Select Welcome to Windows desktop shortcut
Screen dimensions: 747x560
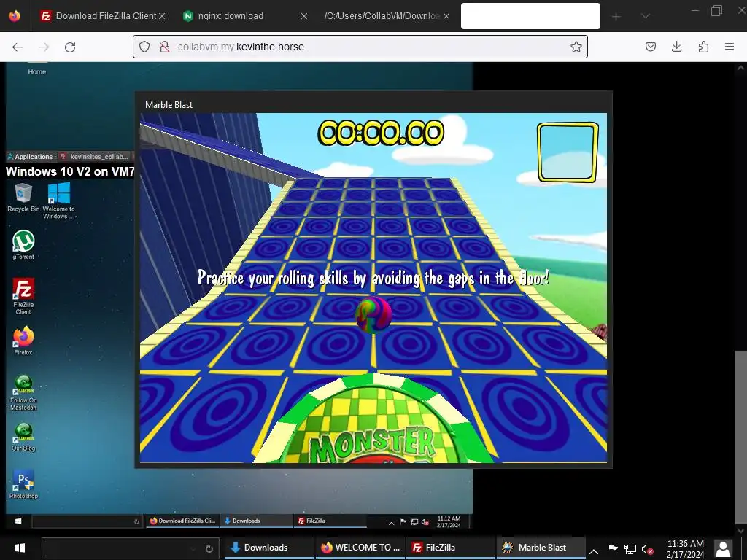click(x=58, y=201)
